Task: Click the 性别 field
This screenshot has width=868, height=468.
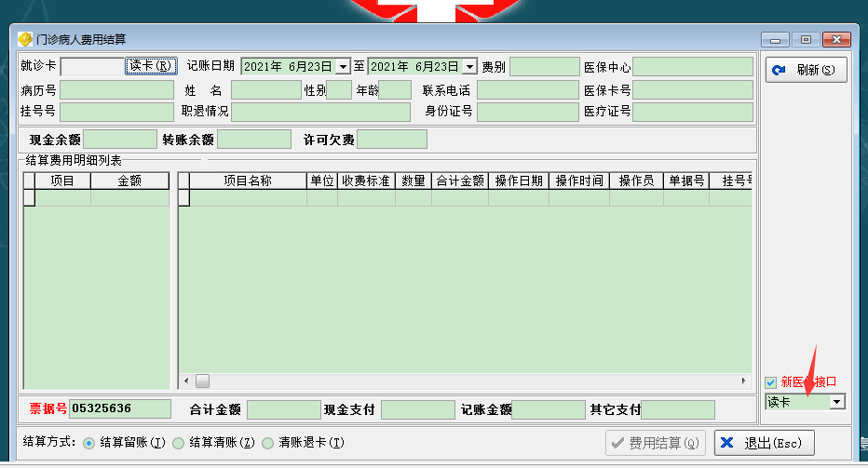Action: [339, 90]
